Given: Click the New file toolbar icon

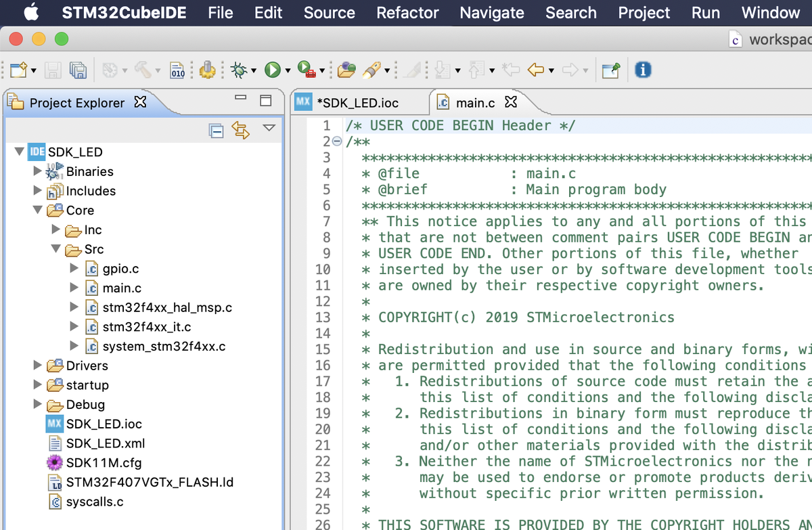Looking at the screenshot, I should 18,70.
